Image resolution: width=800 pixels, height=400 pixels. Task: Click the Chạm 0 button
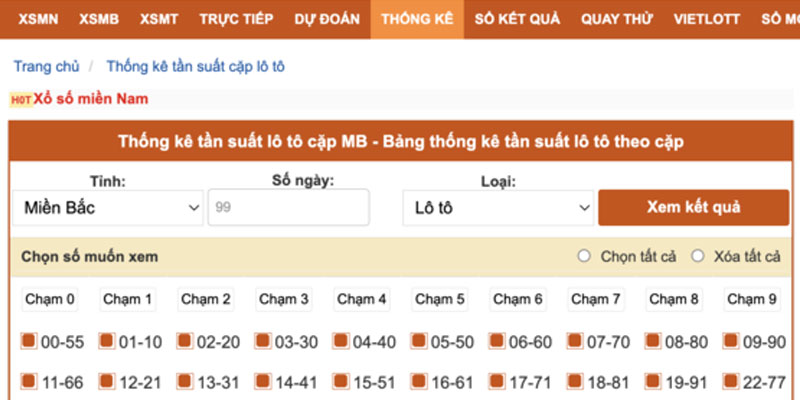click(x=50, y=299)
